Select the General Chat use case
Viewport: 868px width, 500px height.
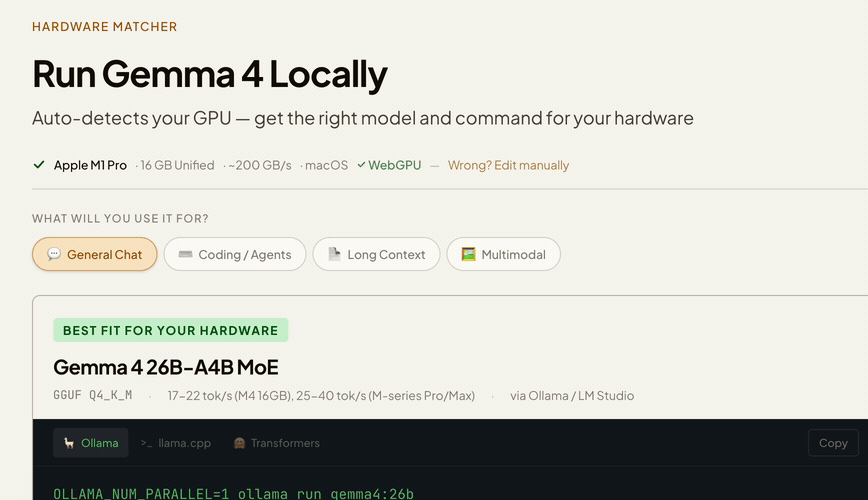95,254
